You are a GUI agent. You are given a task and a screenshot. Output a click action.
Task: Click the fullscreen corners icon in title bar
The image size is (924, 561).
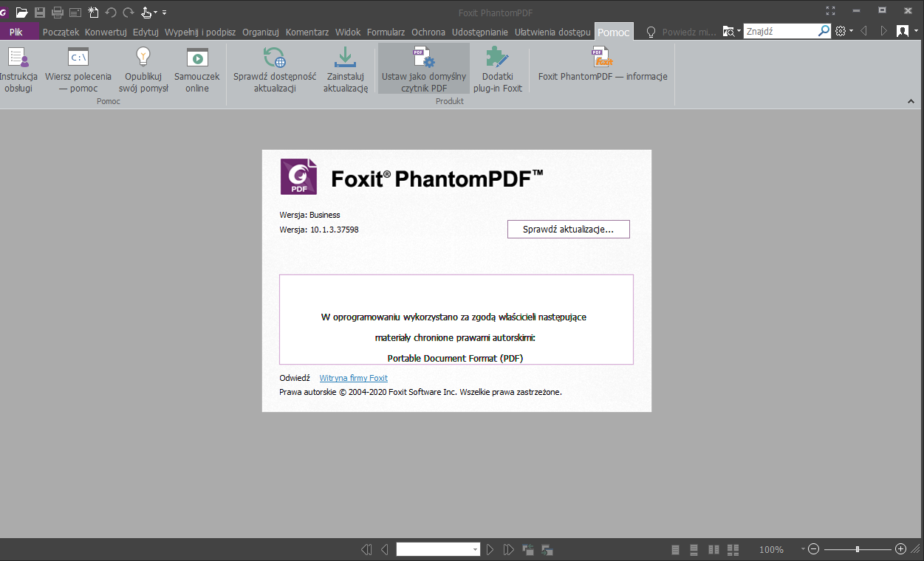click(830, 11)
